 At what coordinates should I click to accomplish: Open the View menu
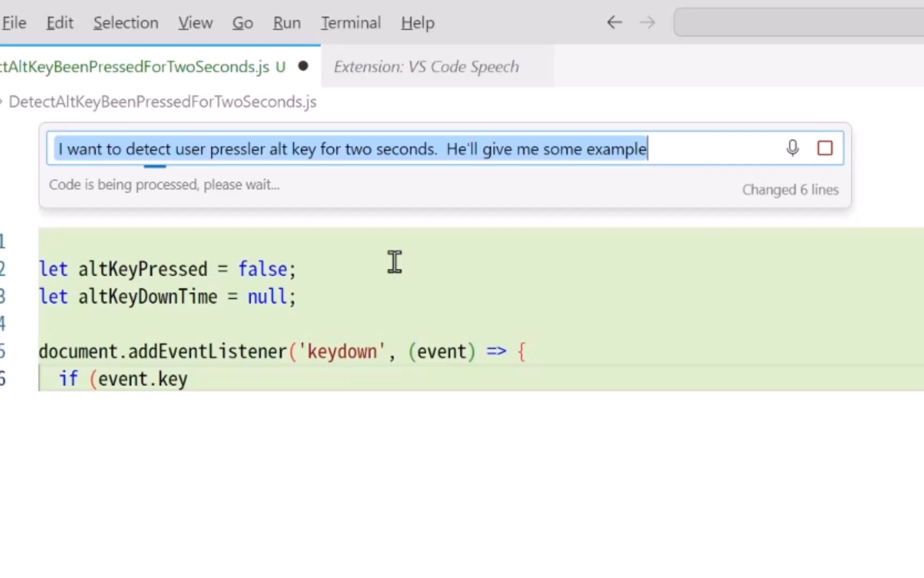pyautogui.click(x=195, y=22)
